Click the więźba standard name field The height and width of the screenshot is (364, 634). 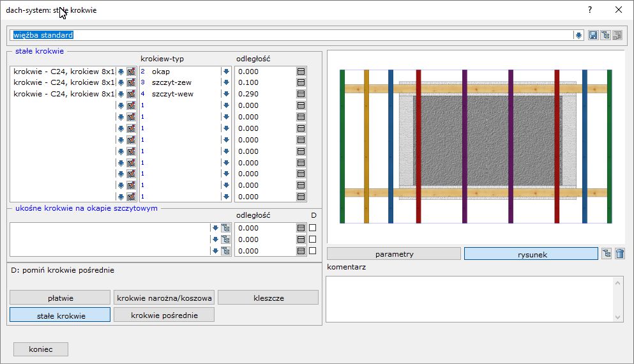coord(291,35)
